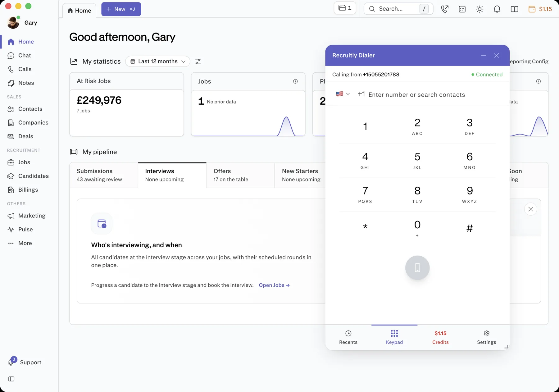The height and width of the screenshot is (392, 559).
Task: Click the Search field in top bar
Action: coord(398,9)
